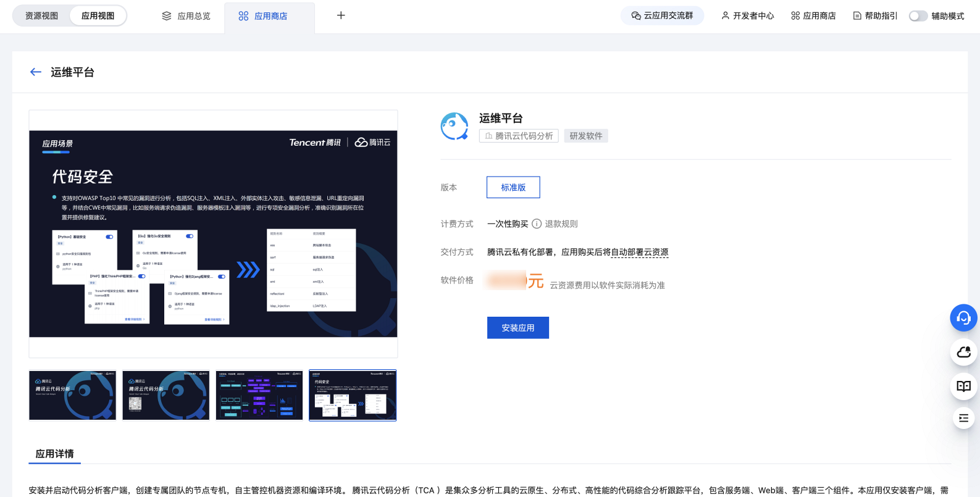
Task: Open 开发者中心 in the top bar
Action: (747, 16)
